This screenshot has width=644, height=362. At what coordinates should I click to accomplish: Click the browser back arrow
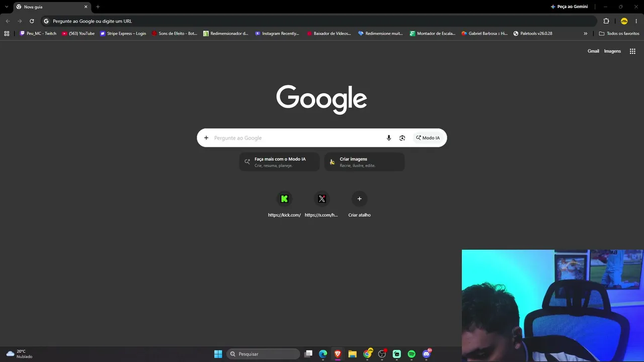coord(8,21)
